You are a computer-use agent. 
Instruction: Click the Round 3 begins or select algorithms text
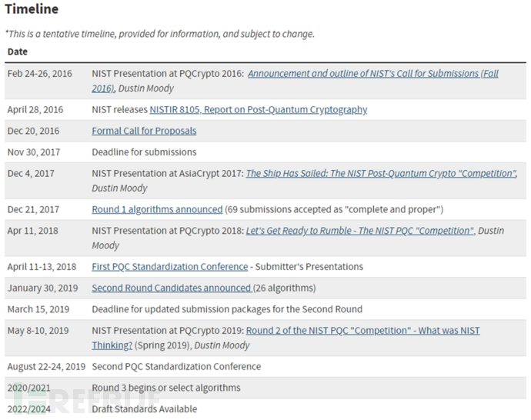[166, 388]
